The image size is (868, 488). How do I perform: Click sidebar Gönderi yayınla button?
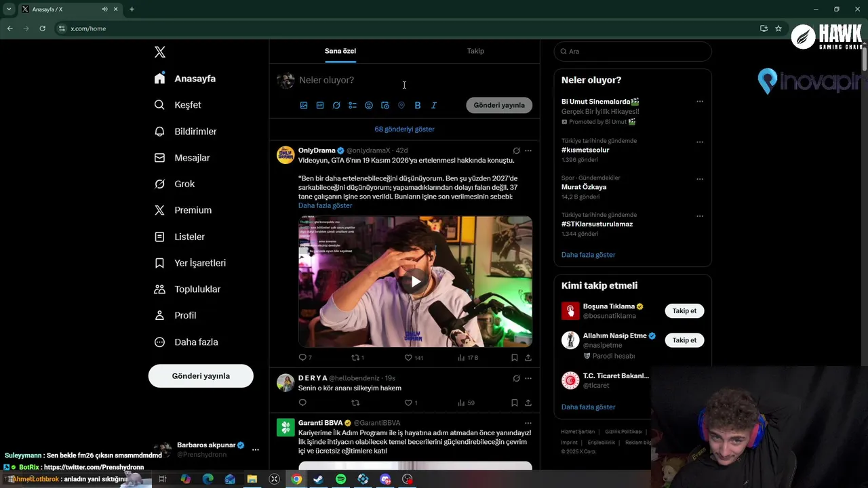(201, 376)
